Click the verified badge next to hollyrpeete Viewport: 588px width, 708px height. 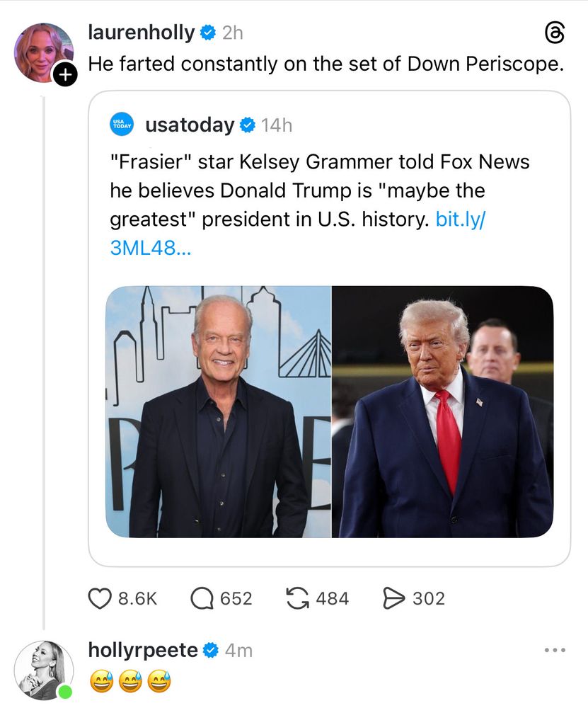209,650
